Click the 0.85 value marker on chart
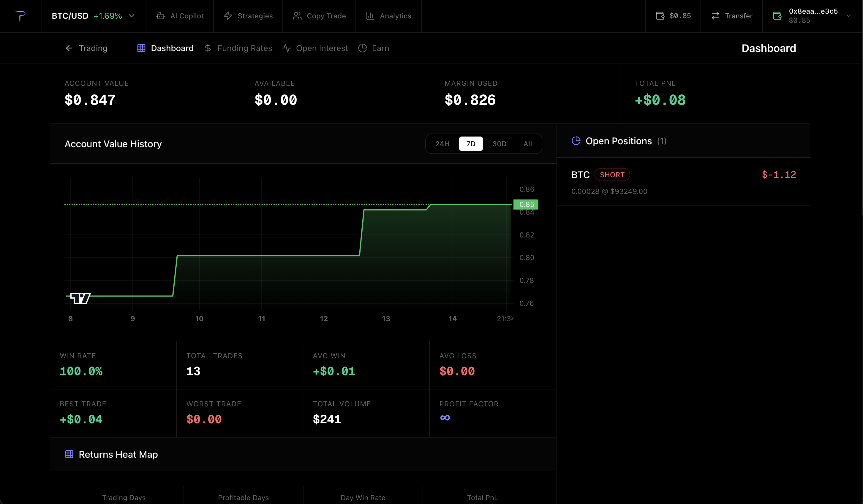Screen dimensions: 863x504 point(526,204)
